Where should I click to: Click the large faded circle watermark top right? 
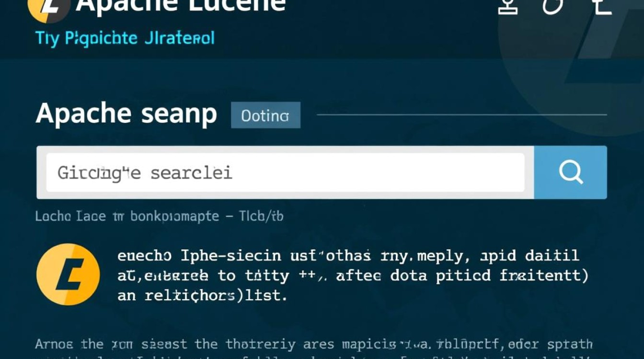(x=571, y=68)
